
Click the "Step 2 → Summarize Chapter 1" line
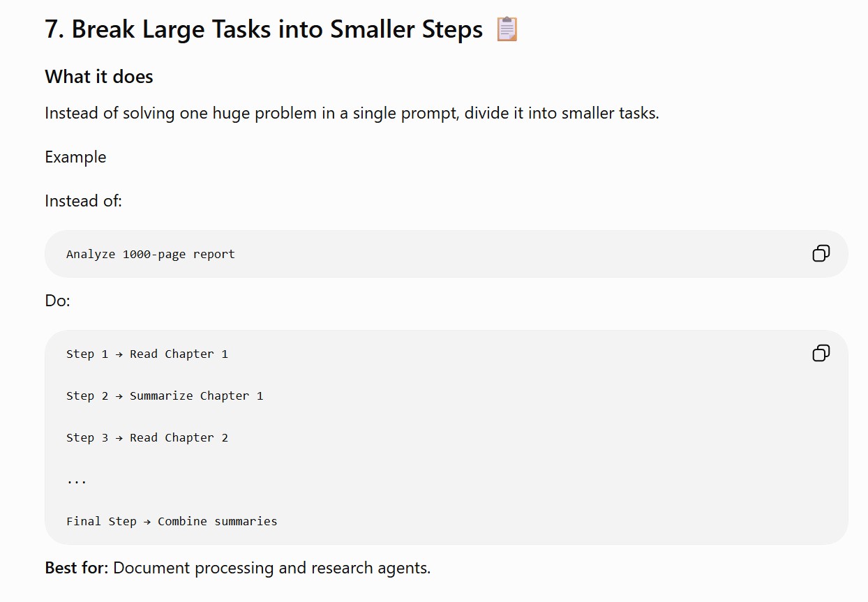coord(165,396)
